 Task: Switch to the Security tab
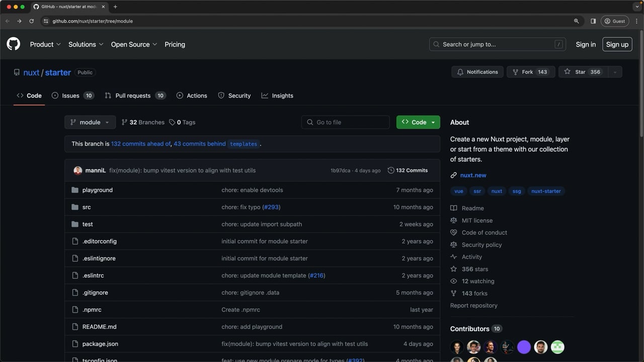point(234,96)
